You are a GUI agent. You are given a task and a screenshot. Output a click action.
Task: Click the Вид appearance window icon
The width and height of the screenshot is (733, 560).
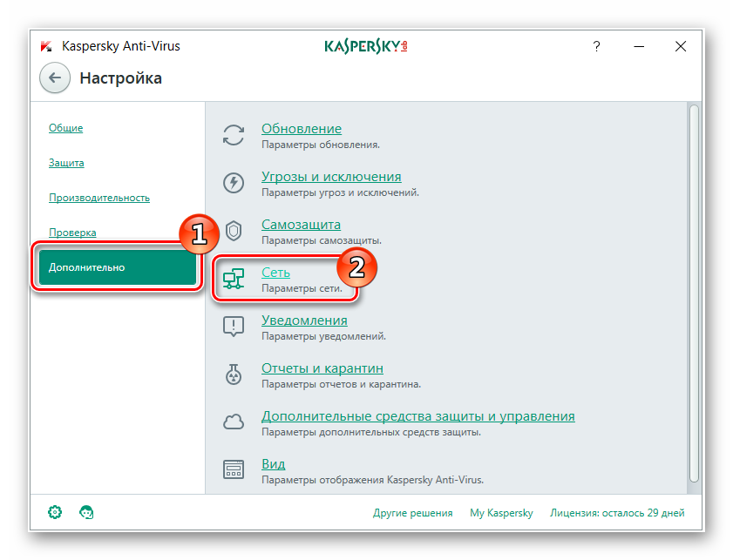[x=234, y=469]
